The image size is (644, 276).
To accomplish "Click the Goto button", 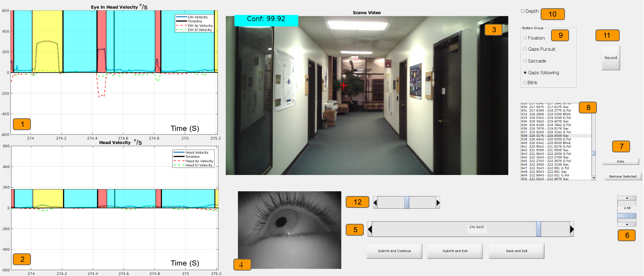I will tap(620, 161).
